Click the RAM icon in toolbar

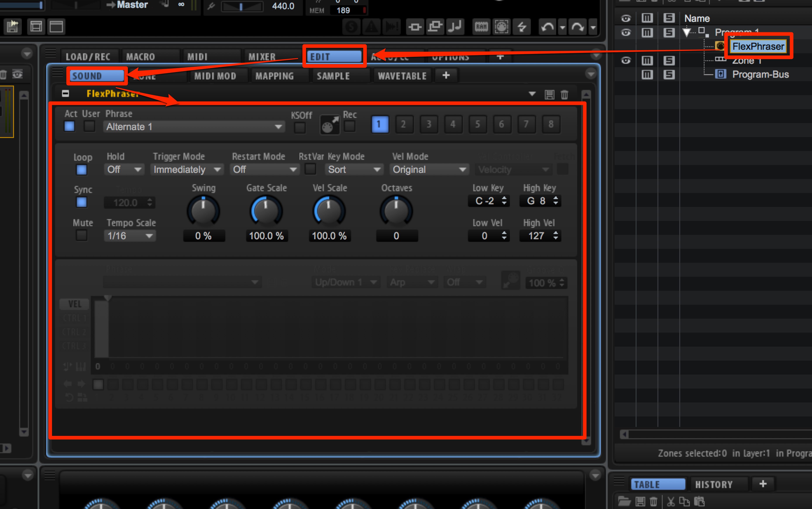[481, 27]
